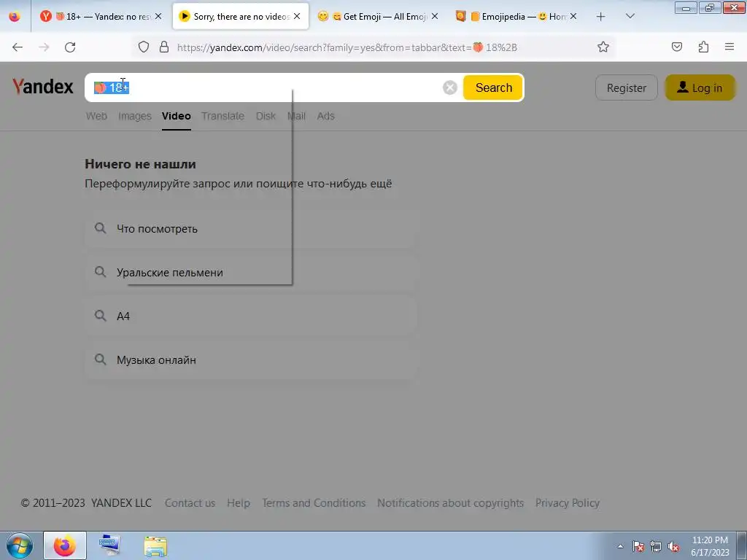Close the Emojipedia tab
This screenshot has height=560, width=747.
[573, 16]
